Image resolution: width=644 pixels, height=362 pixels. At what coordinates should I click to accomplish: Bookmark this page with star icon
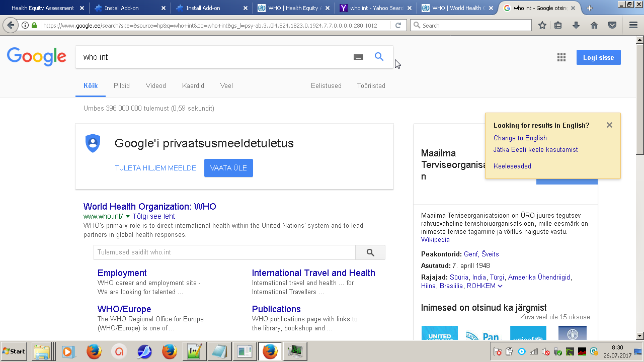542,25
